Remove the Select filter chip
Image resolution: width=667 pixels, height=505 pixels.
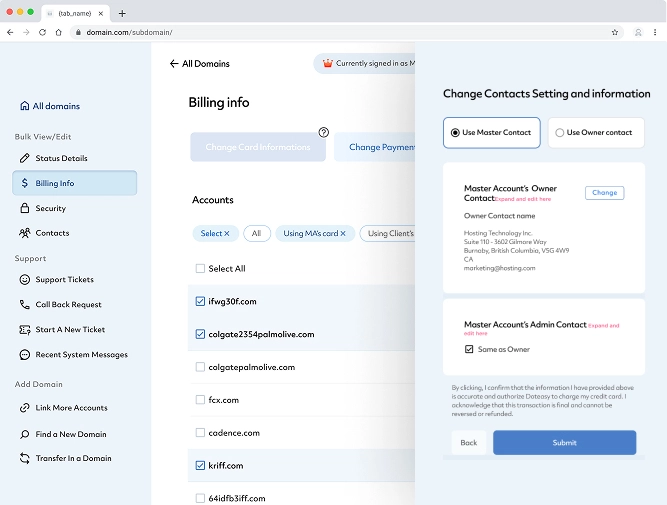(x=227, y=234)
